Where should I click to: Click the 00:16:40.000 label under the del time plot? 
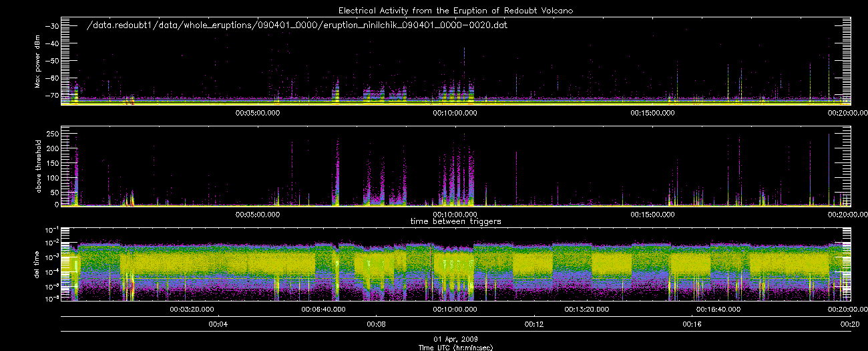[718, 310]
